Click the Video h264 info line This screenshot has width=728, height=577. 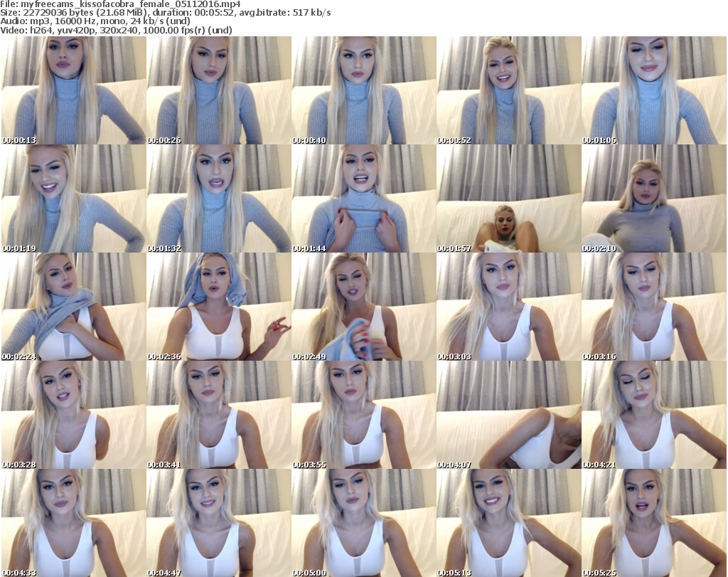[x=116, y=30]
